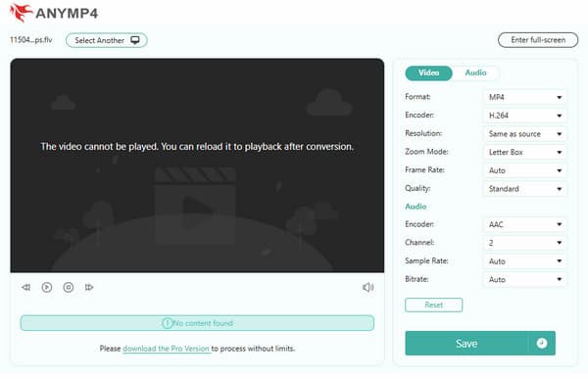This screenshot has width=588, height=379.
Task: Mute audio with the speaker icon
Action: click(x=367, y=288)
